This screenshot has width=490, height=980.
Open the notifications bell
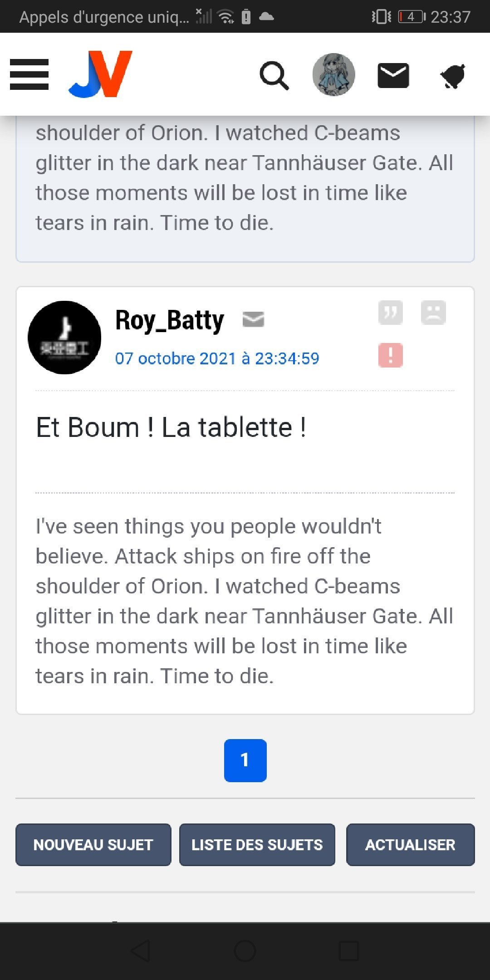click(x=453, y=76)
